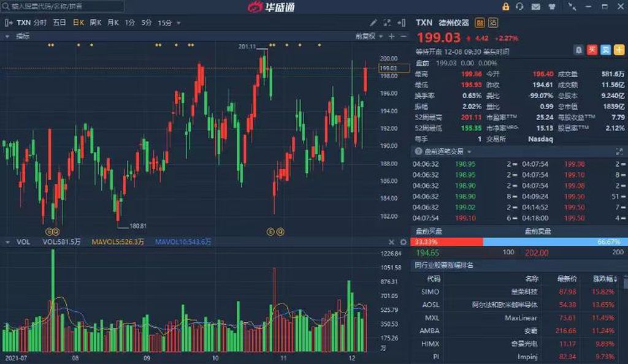Open the MXL MaxLinear row
The height and width of the screenshot is (364, 628).
pyautogui.click(x=517, y=317)
